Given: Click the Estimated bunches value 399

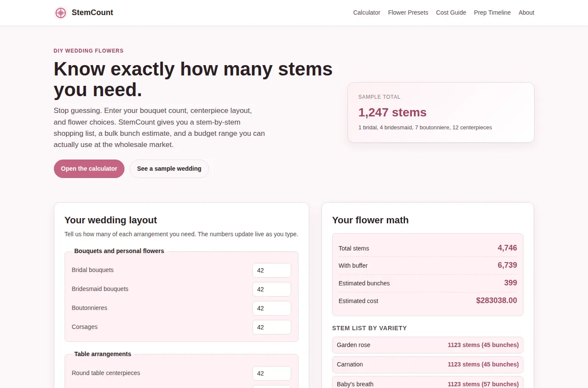Looking at the screenshot, I should click(510, 283).
